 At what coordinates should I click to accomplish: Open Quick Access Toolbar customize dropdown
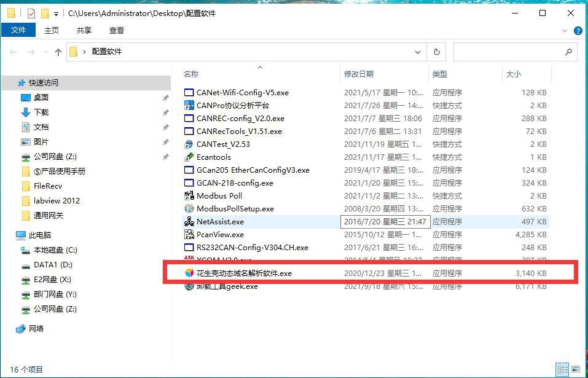pyautogui.click(x=57, y=14)
